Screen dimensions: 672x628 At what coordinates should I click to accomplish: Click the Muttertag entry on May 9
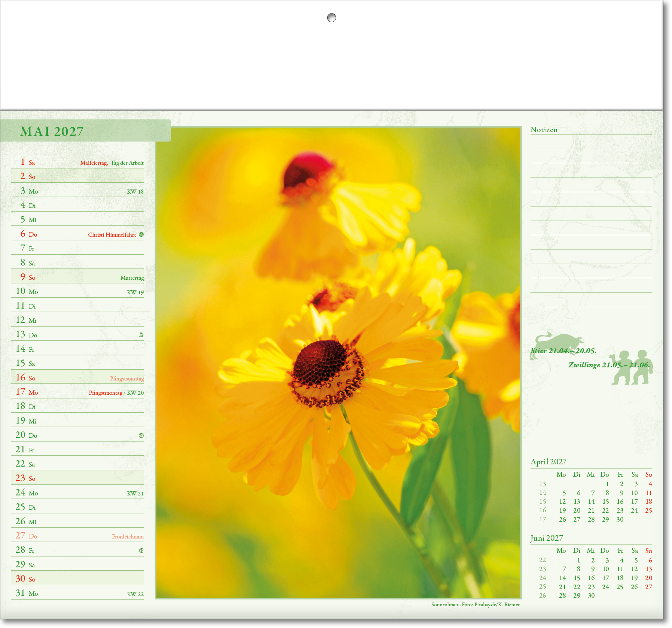[132, 278]
